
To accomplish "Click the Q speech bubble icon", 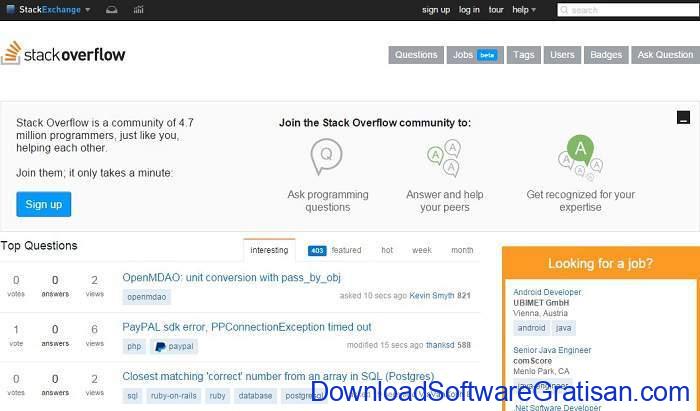I will [x=327, y=156].
